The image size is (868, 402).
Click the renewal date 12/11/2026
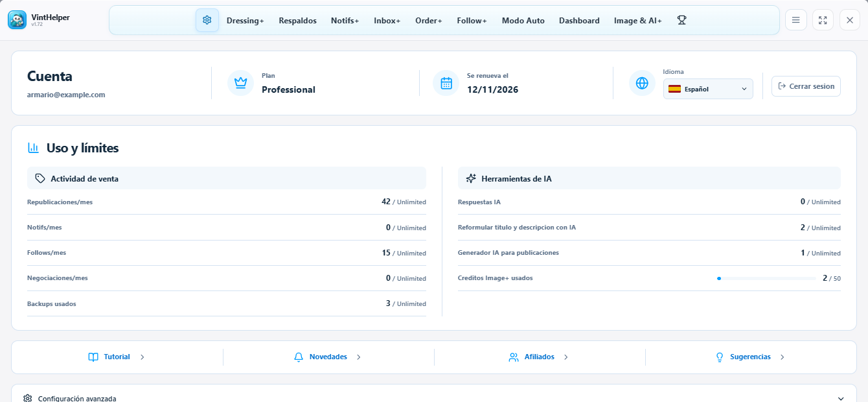coord(492,89)
